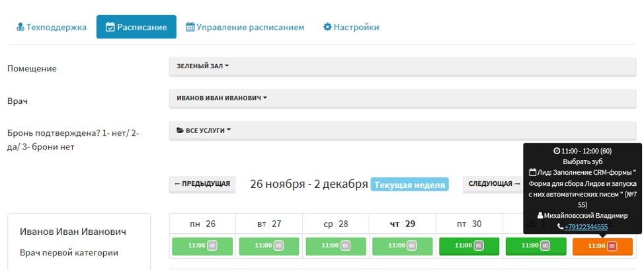Click the четверг 29 column header

(x=401, y=224)
